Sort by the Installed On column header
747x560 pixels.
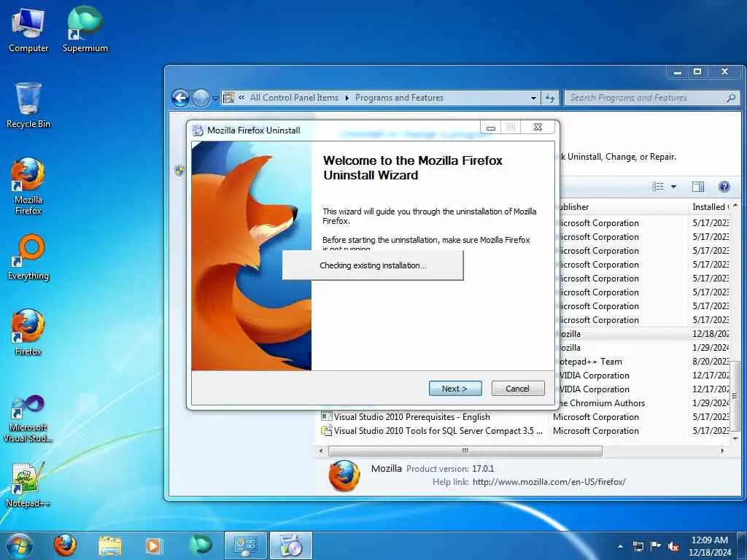coord(711,206)
